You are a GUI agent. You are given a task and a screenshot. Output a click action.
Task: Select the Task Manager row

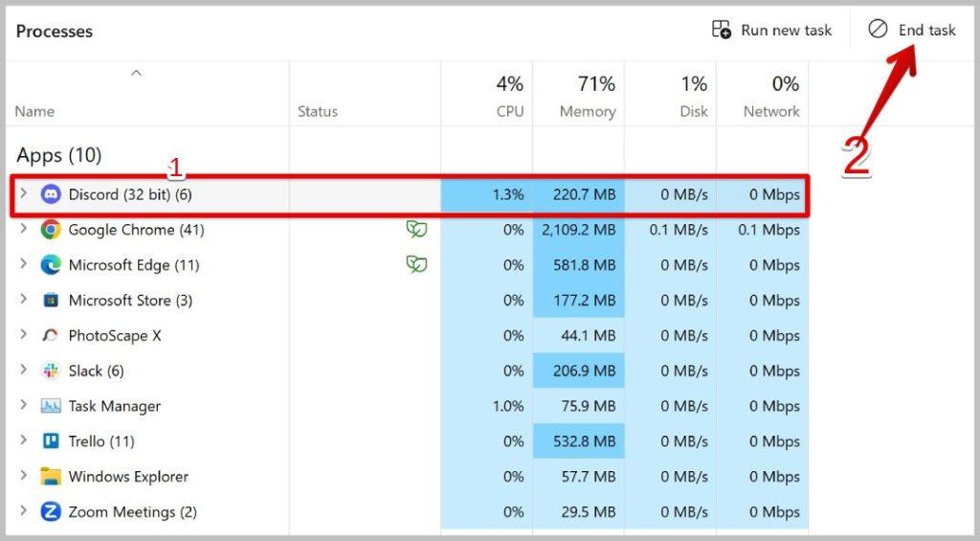click(408, 407)
